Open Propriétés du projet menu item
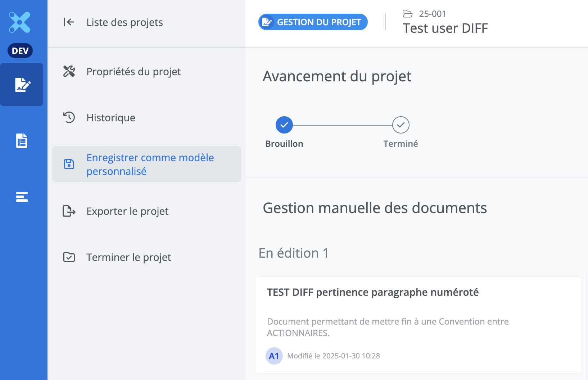Image resolution: width=588 pixels, height=380 pixels. click(x=134, y=72)
